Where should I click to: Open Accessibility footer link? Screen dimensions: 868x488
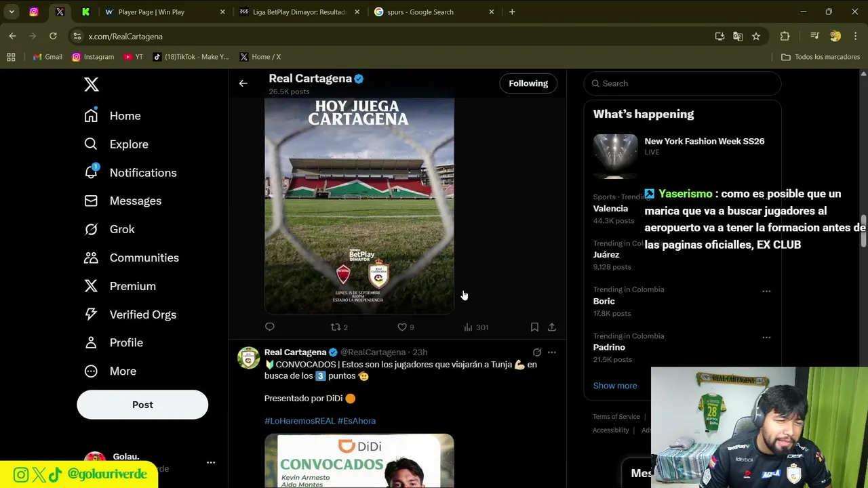610,430
